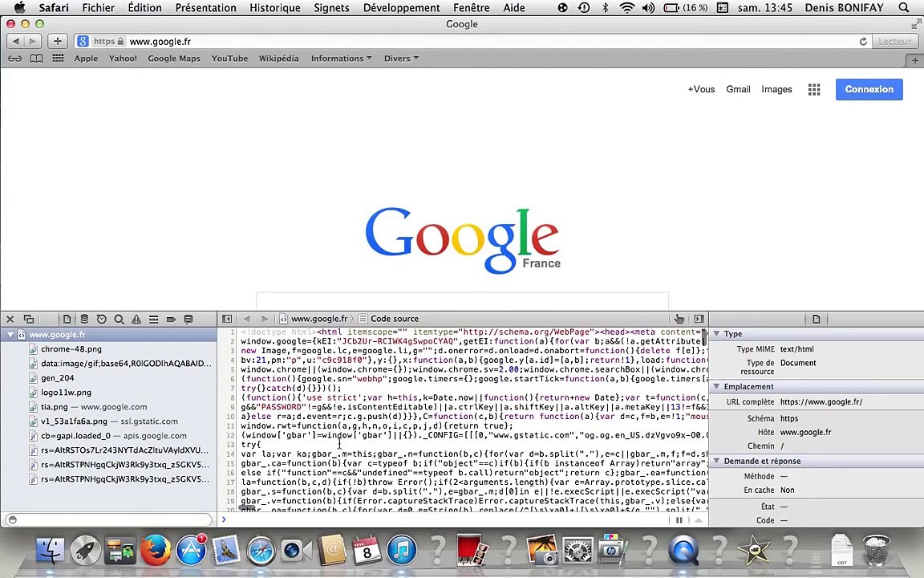Image resolution: width=924 pixels, height=578 pixels.
Task: Select the Resource details page icon
Action: coord(817,319)
